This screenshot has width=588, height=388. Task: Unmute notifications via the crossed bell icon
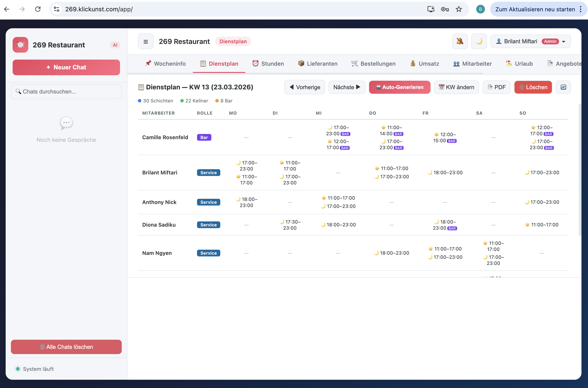[460, 41]
